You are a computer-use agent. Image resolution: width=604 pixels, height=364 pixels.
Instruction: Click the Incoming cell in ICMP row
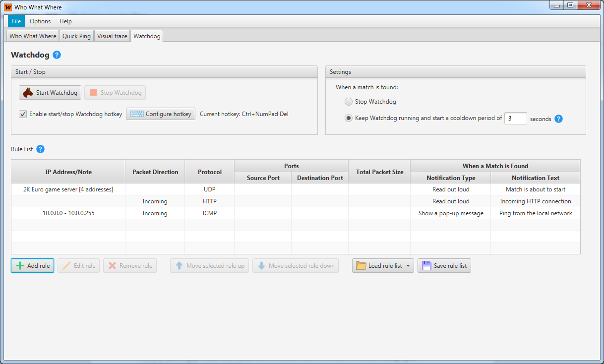155,213
